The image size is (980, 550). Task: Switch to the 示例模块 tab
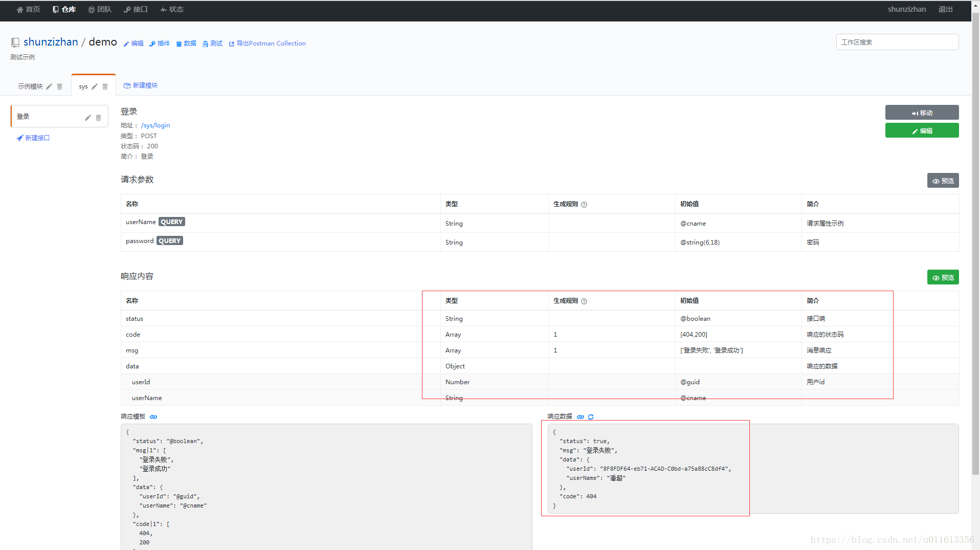coord(30,86)
